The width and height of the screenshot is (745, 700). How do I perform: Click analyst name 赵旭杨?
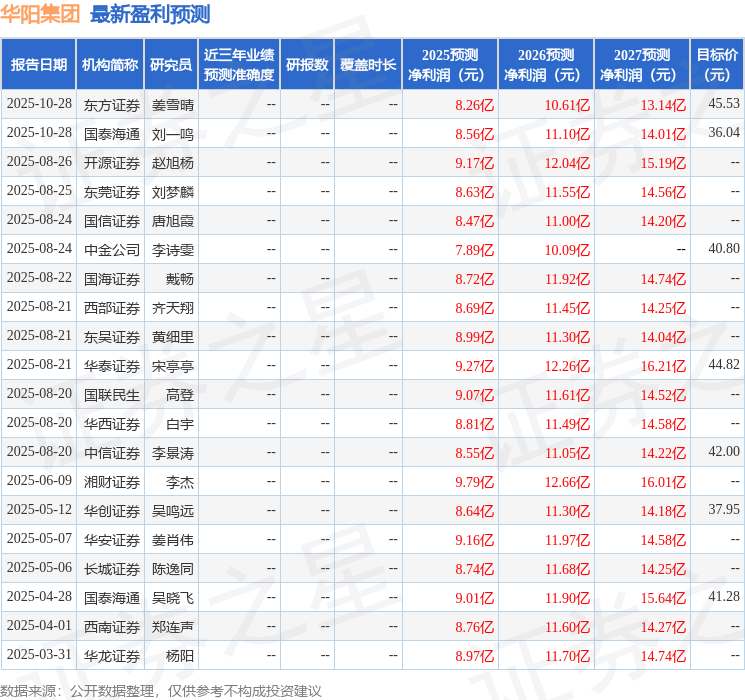pos(172,163)
